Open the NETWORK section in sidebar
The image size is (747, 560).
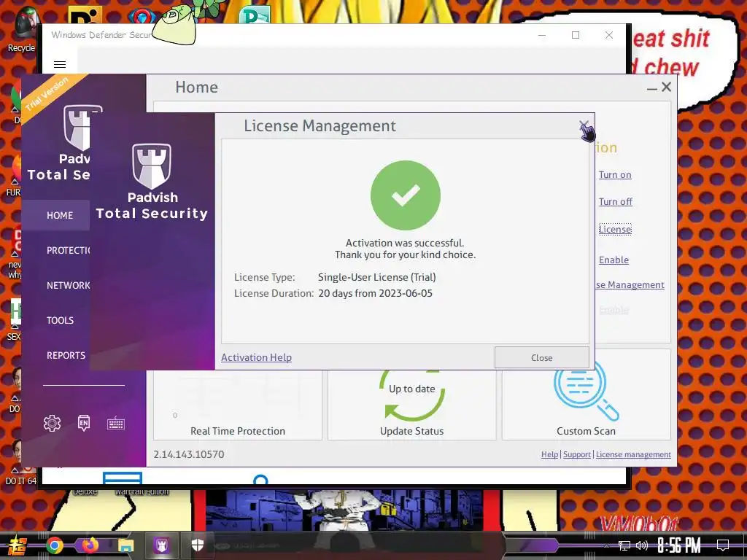click(68, 285)
